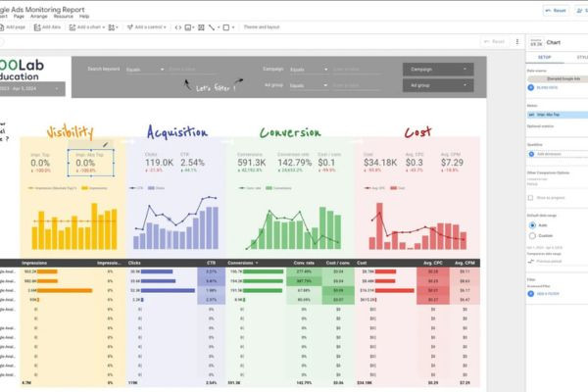Click the Search keyword value input
Viewport: 588px width, 392px height.
[x=192, y=70]
